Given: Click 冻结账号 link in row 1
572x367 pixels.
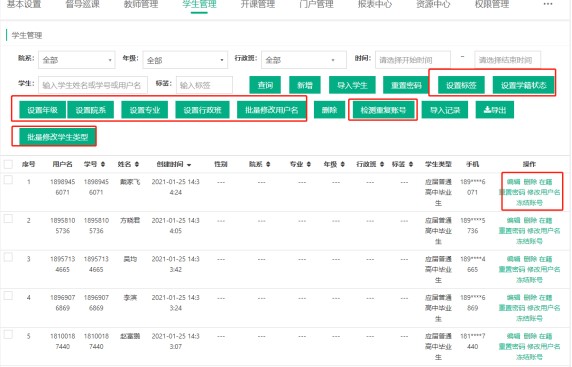Looking at the screenshot, I should click(529, 202).
